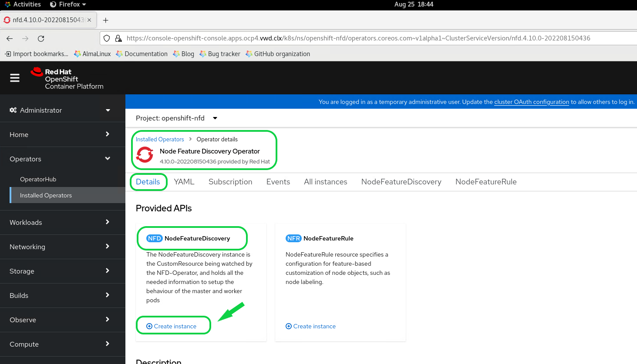Switch to the Subscription tab

pyautogui.click(x=230, y=182)
